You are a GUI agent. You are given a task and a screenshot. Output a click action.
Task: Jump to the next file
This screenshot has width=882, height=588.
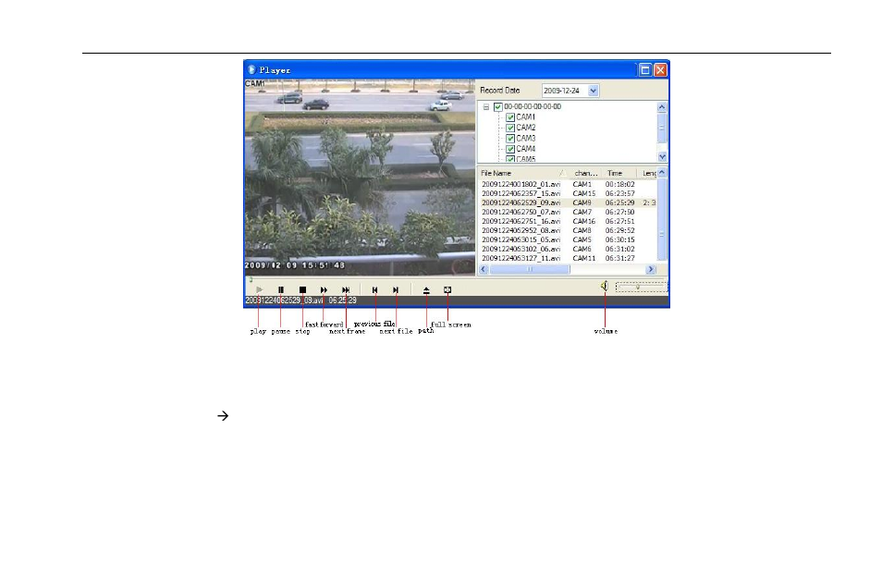396,289
